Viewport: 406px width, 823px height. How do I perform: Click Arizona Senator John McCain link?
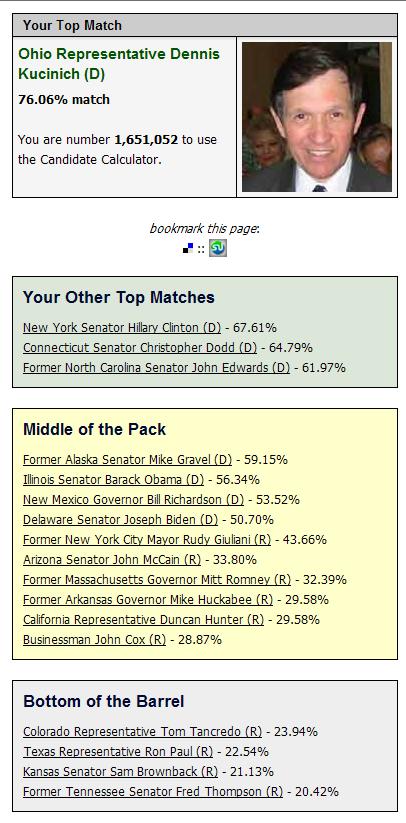pyautogui.click(x=112, y=560)
